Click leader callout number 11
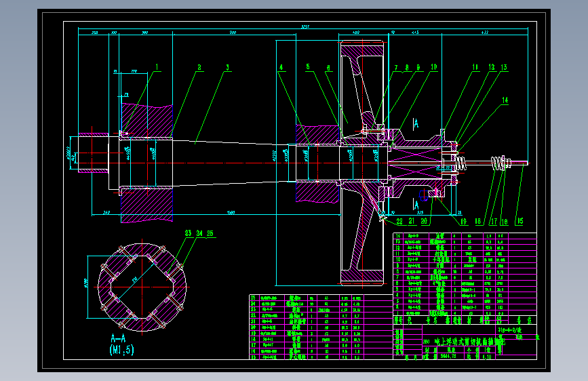Screen dimensions: 588x381 pyautogui.click(x=475, y=67)
